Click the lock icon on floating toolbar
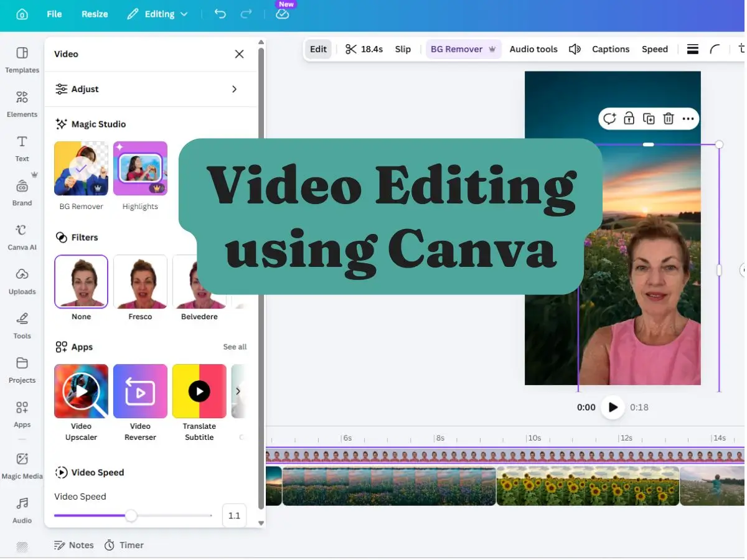The height and width of the screenshot is (560, 747). [629, 118]
